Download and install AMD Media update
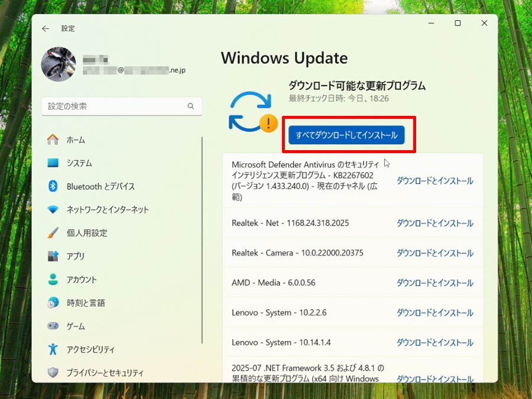The image size is (532, 399). click(435, 283)
